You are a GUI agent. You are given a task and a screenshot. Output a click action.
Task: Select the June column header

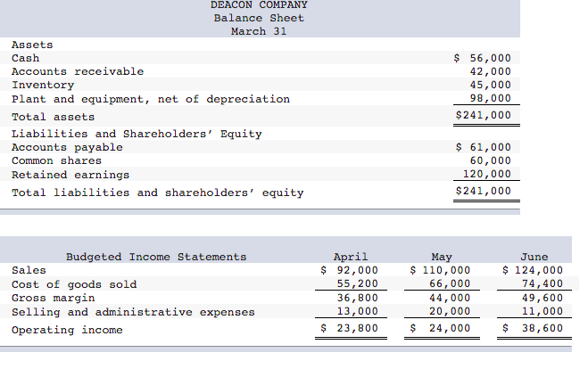pyautogui.click(x=534, y=257)
